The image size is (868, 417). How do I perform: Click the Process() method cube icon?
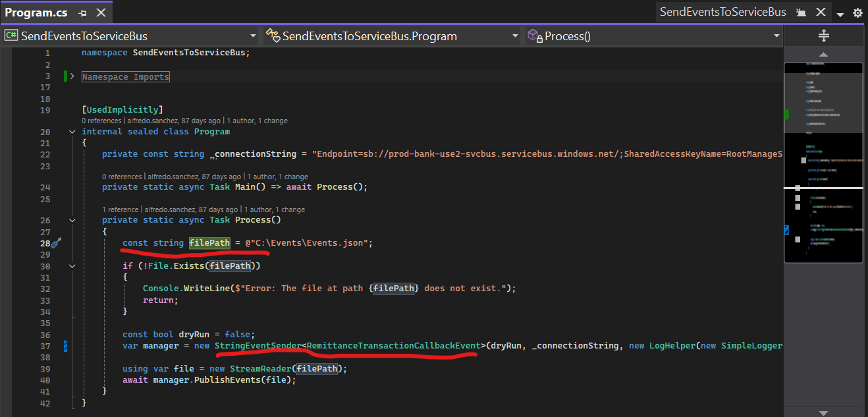coord(534,36)
